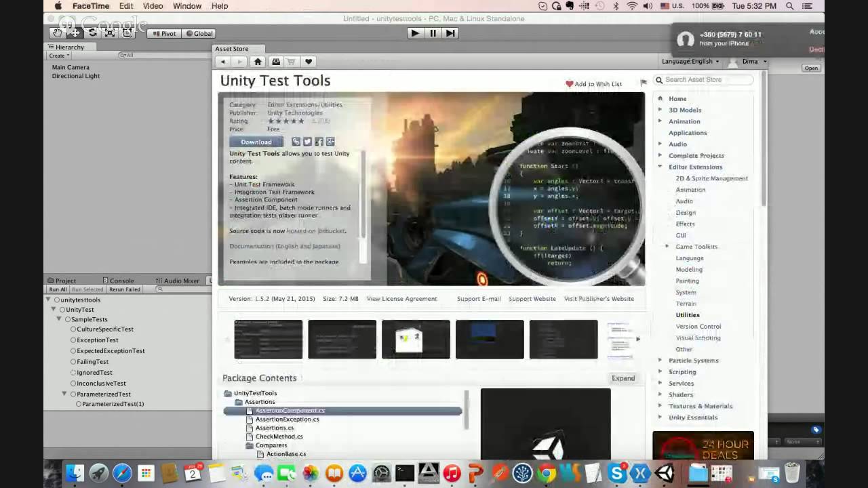Click the Play button

tap(416, 33)
